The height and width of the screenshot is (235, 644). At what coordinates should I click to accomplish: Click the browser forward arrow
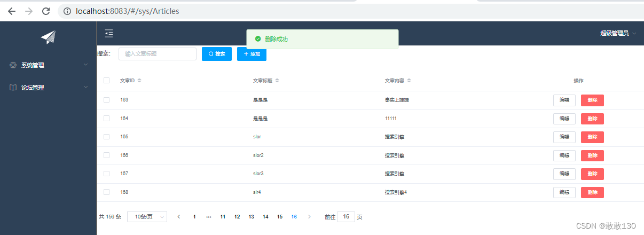29,11
